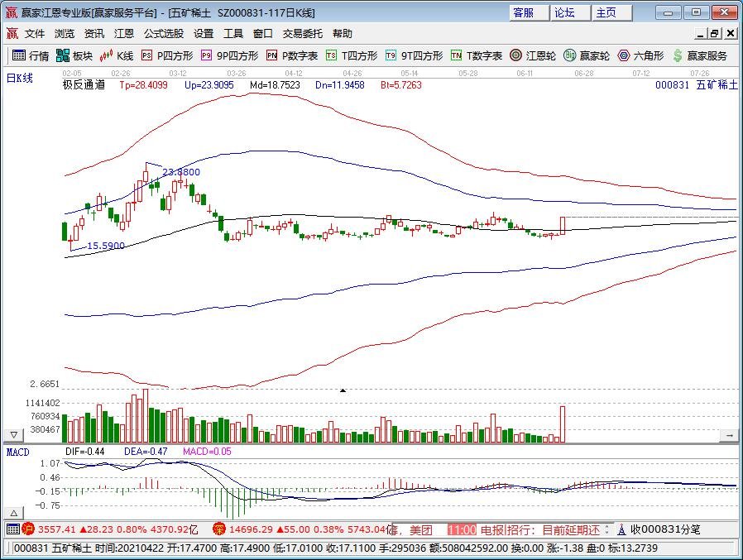Viewport: 743px width, 560px height.
Task: Click the MACD=0.05 value
Action: click(x=207, y=452)
